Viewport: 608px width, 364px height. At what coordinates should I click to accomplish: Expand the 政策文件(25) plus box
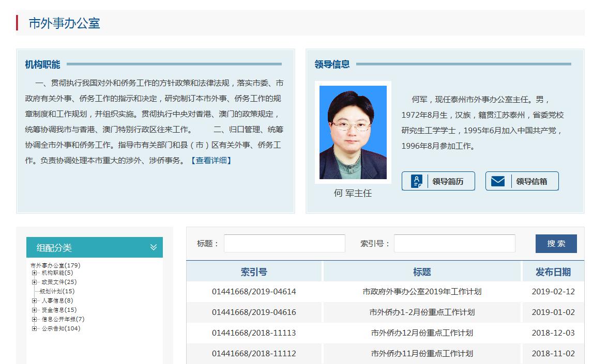[x=34, y=282]
